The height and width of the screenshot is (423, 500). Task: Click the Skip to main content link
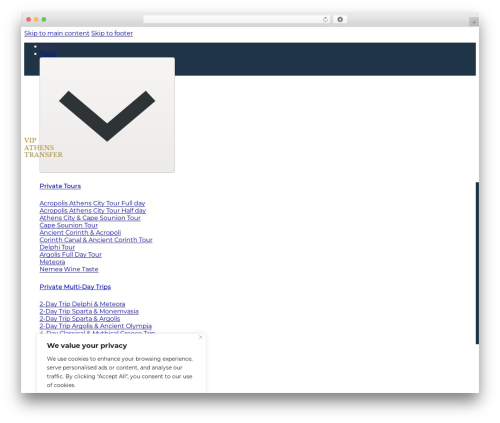[57, 33]
